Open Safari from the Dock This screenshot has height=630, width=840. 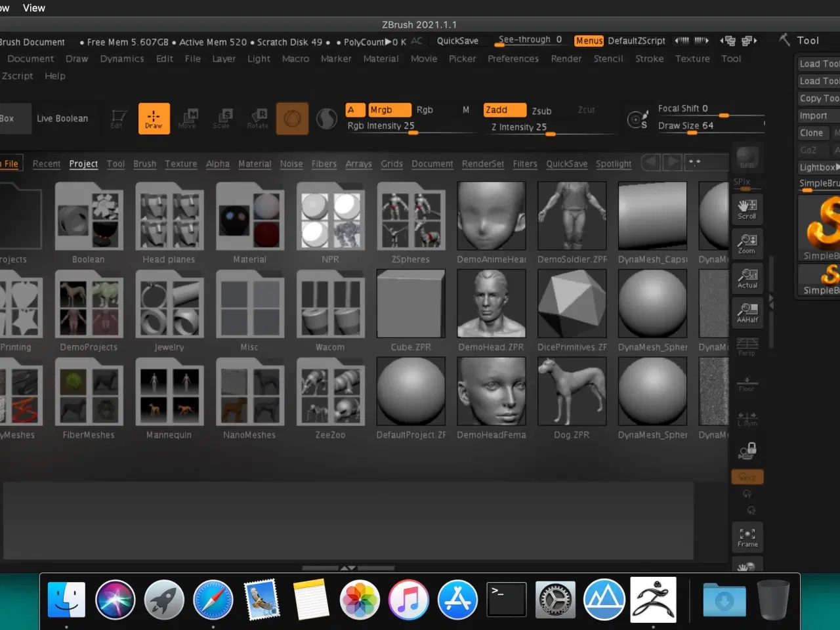(x=213, y=600)
